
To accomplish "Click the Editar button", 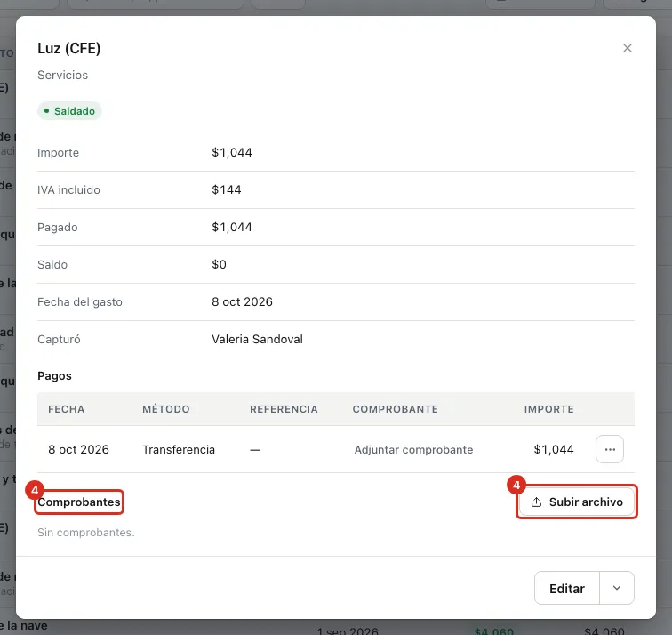I will coord(566,588).
